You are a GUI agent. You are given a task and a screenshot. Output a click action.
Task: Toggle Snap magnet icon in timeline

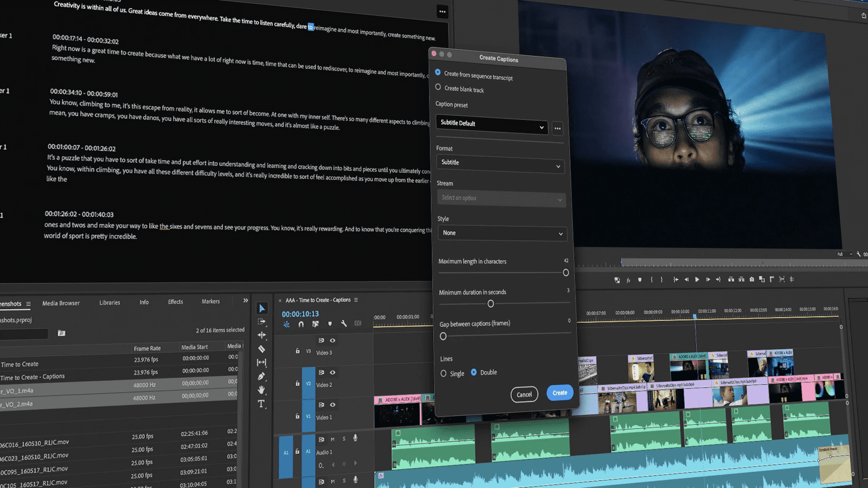coord(301,324)
